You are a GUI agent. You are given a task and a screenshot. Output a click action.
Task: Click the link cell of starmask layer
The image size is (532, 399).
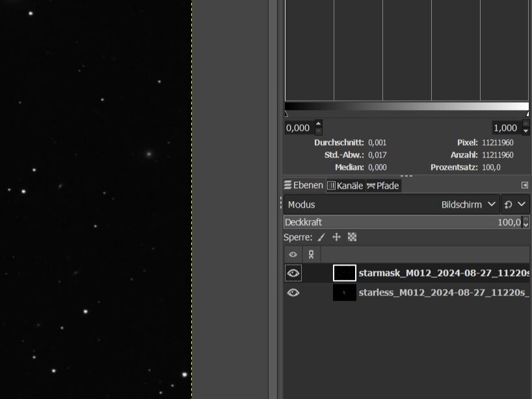(x=311, y=273)
